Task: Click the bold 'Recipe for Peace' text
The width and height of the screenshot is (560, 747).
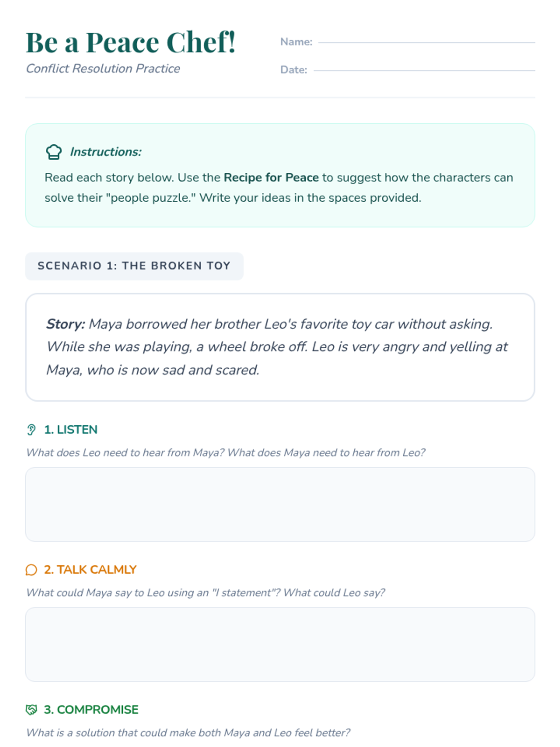Action: (x=271, y=178)
